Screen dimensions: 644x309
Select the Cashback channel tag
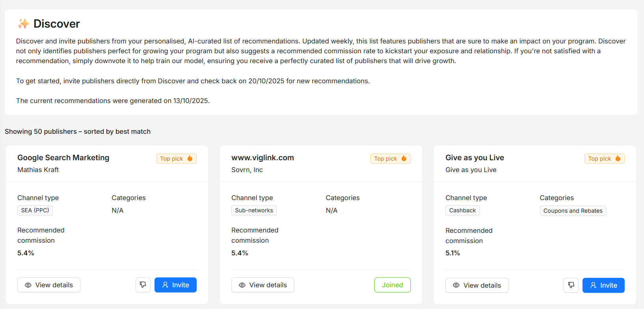(462, 210)
